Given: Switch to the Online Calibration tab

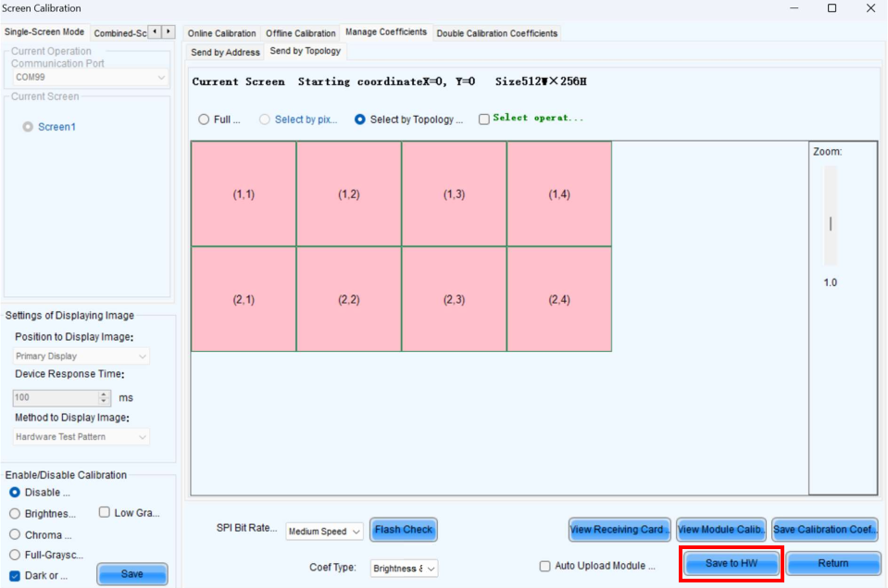Looking at the screenshot, I should coord(221,33).
